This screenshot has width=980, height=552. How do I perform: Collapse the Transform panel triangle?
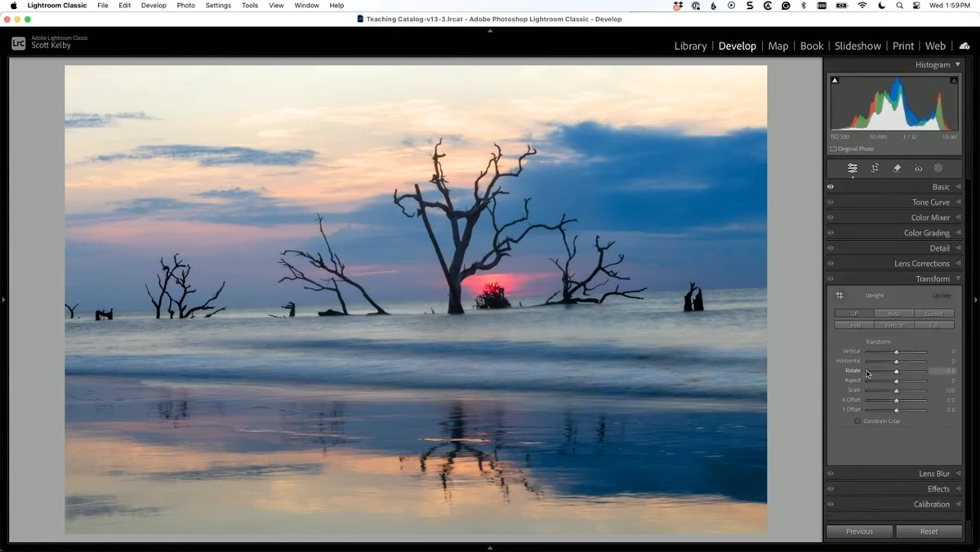(x=958, y=279)
